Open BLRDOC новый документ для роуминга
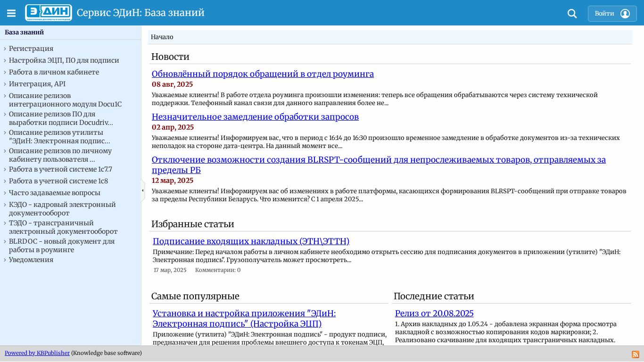The height and width of the screenshot is (362, 644). pyautogui.click(x=62, y=246)
